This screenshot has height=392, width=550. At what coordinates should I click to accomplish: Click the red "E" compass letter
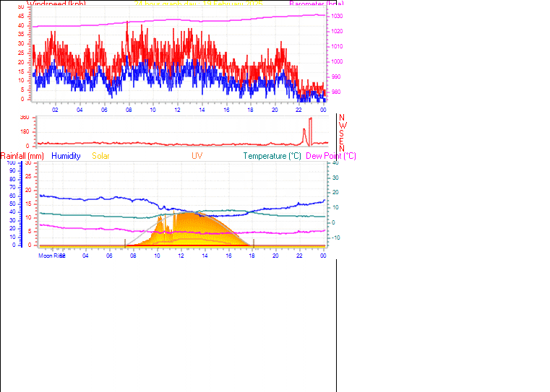tap(342, 141)
